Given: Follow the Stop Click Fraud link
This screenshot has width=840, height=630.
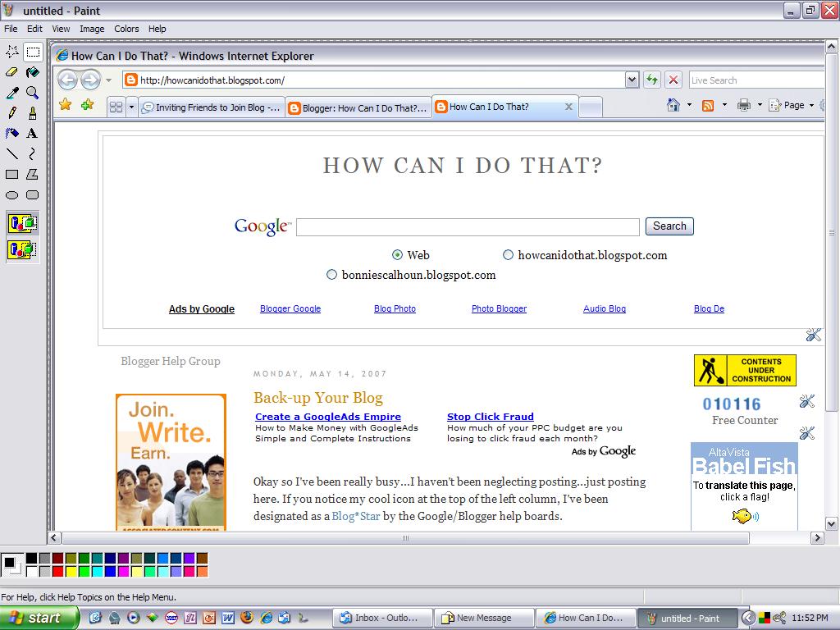Looking at the screenshot, I should coord(491,416).
